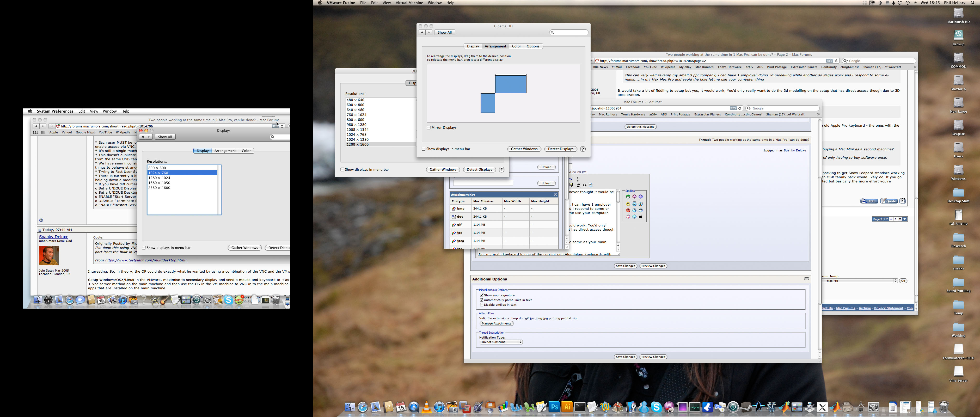980x417 pixels.
Task: Open Skype from the main Dock
Action: [656, 407]
